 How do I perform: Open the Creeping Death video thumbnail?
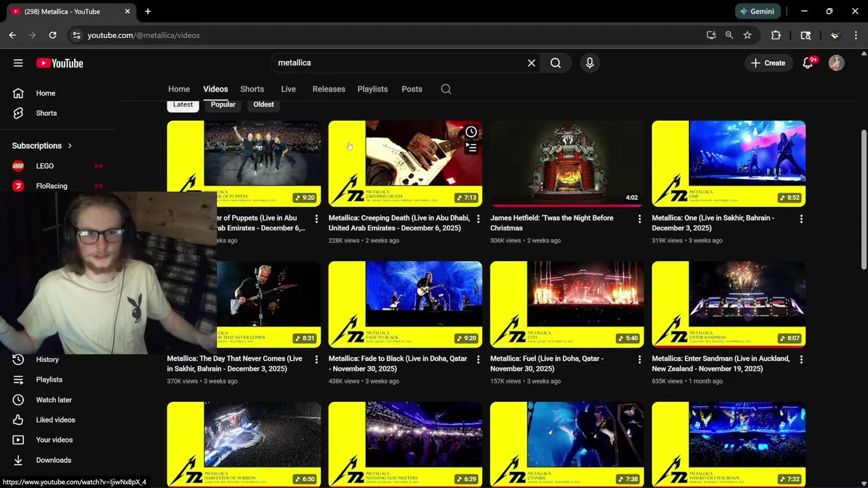click(x=406, y=163)
